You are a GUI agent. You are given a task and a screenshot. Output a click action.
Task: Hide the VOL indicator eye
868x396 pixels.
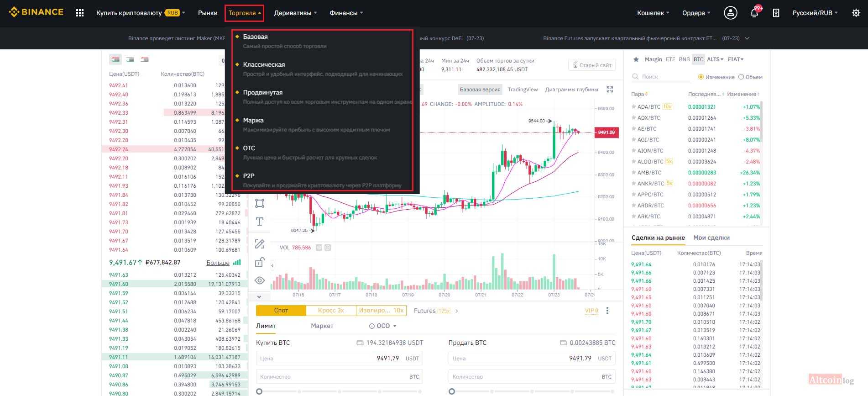click(319, 248)
